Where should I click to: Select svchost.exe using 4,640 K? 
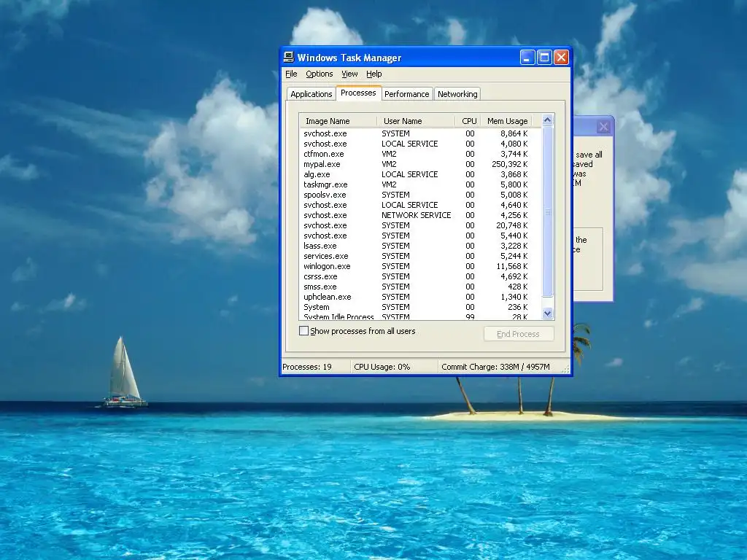(421, 205)
